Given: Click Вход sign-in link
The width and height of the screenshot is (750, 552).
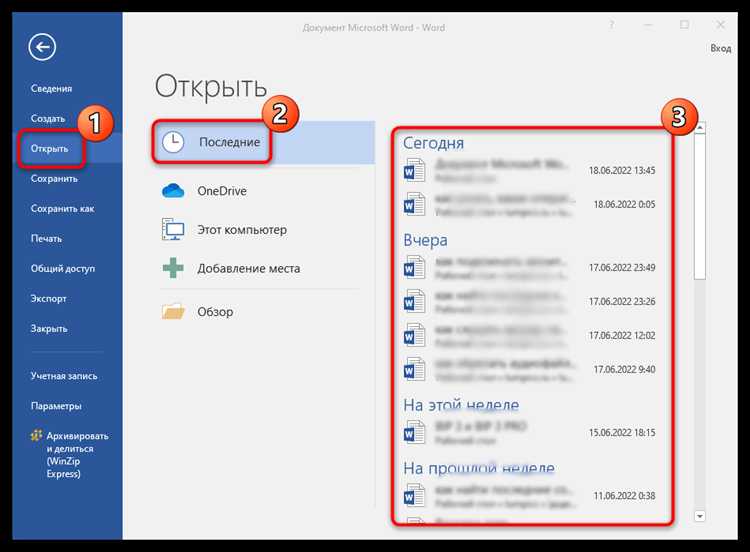Looking at the screenshot, I should coord(720,48).
